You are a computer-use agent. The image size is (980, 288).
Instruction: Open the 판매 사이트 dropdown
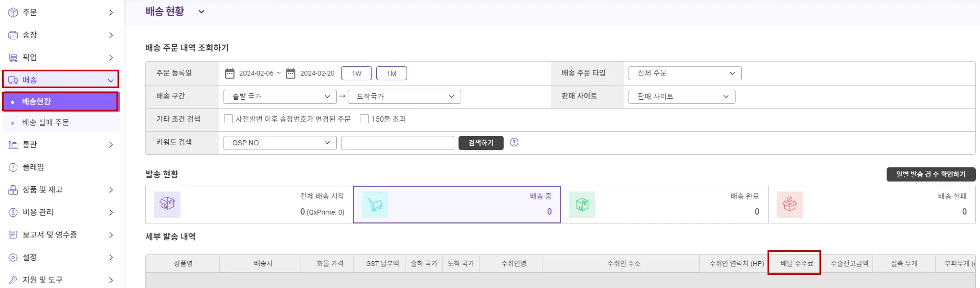pyautogui.click(x=681, y=97)
